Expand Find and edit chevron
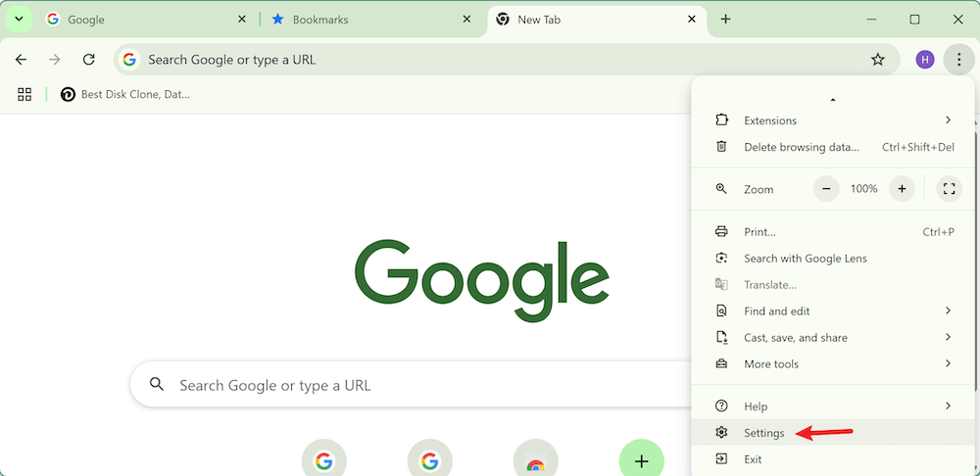This screenshot has width=980, height=476. (x=948, y=310)
